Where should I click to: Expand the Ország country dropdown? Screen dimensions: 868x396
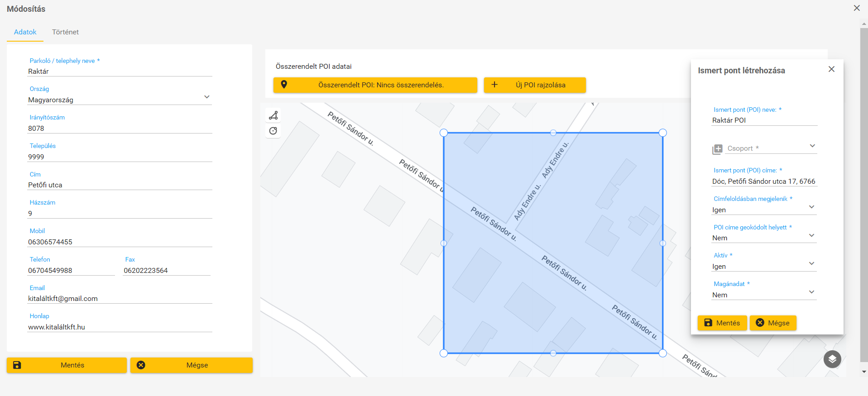pyautogui.click(x=206, y=97)
